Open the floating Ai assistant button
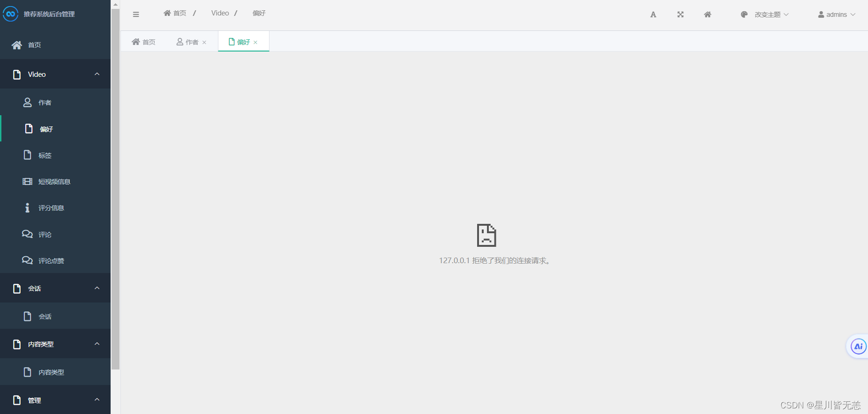868x414 pixels. [x=859, y=347]
